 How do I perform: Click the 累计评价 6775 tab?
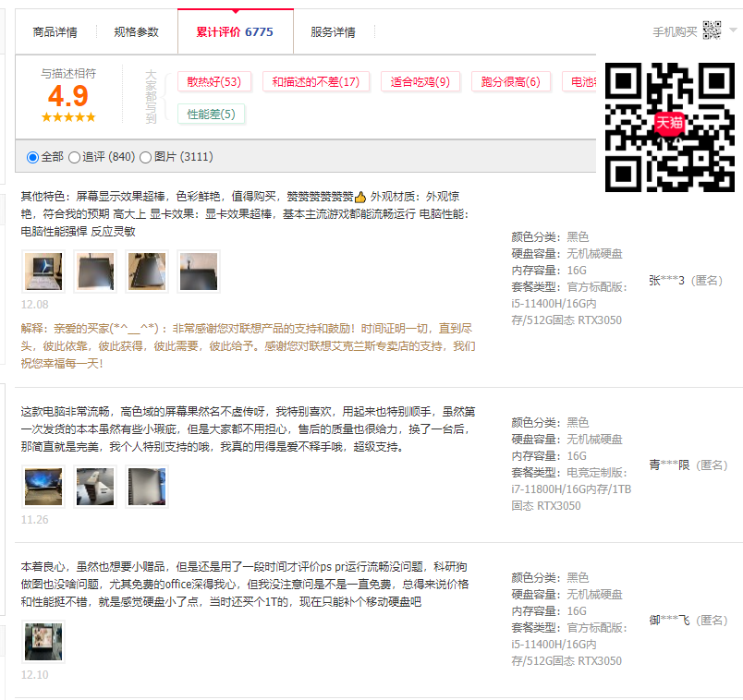pyautogui.click(x=235, y=32)
